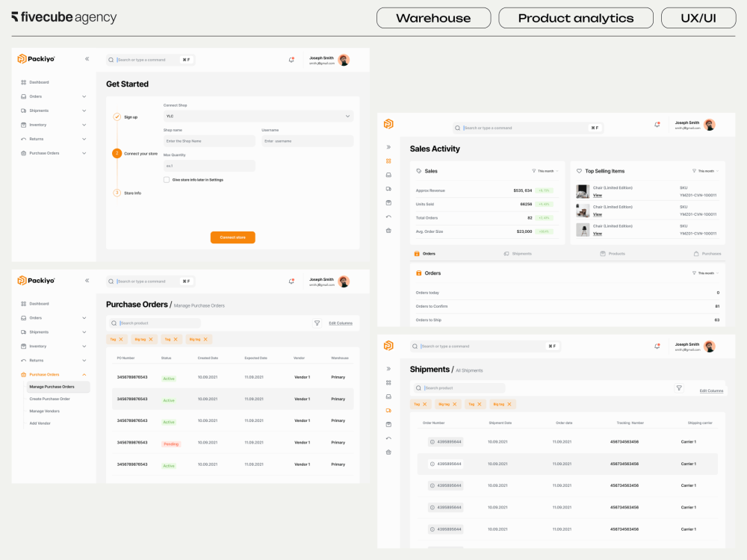Click the search bar in Get Started panel
The image size is (747, 560).
pos(150,60)
